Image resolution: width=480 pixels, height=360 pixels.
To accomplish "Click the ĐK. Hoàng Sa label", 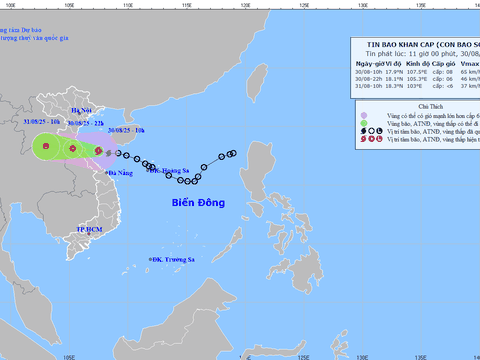I will pyautogui.click(x=169, y=171).
